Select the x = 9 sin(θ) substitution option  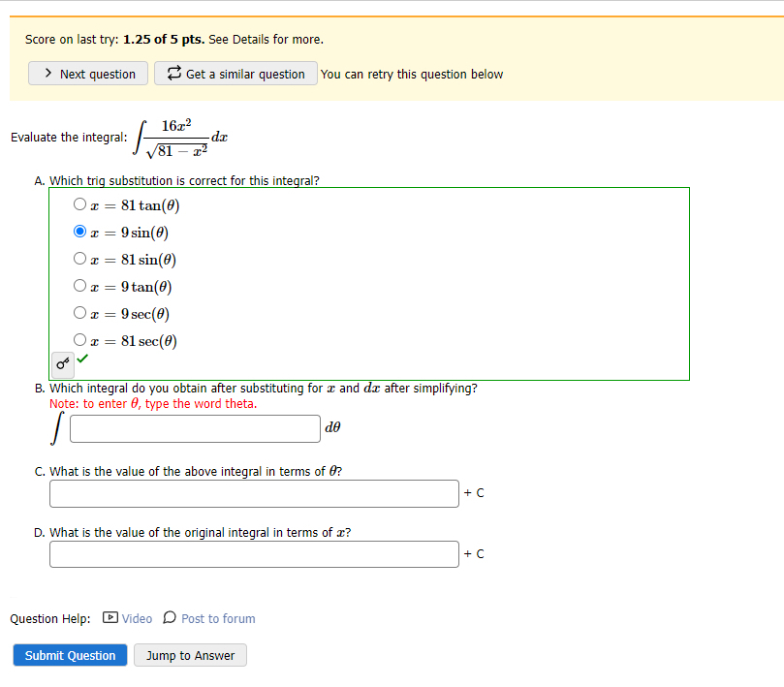pos(79,231)
